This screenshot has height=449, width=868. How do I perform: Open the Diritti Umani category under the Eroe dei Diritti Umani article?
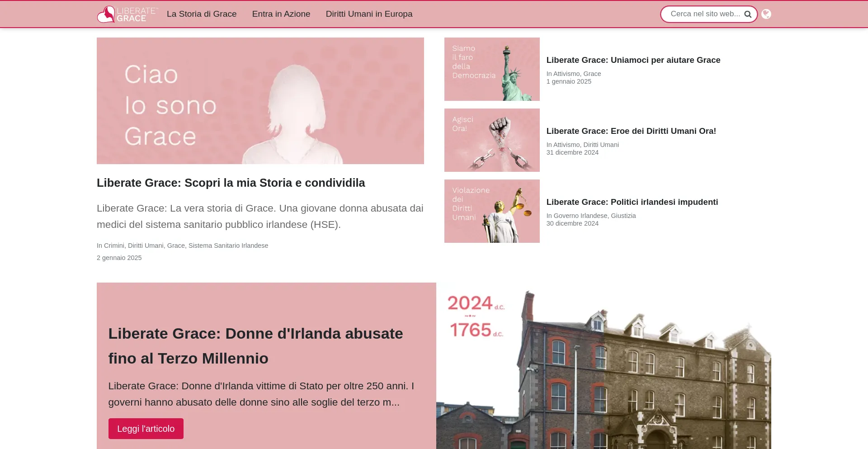point(601,145)
